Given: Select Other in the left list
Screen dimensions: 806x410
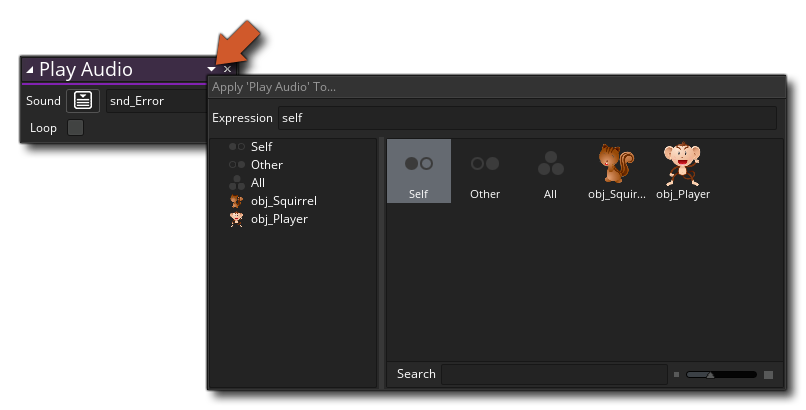Looking at the screenshot, I should (x=266, y=165).
